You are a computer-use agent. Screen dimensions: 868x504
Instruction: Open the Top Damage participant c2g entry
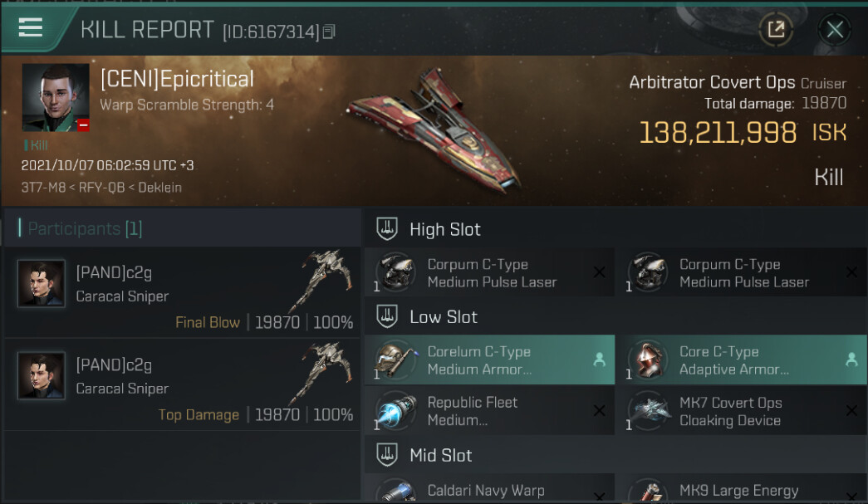click(182, 384)
